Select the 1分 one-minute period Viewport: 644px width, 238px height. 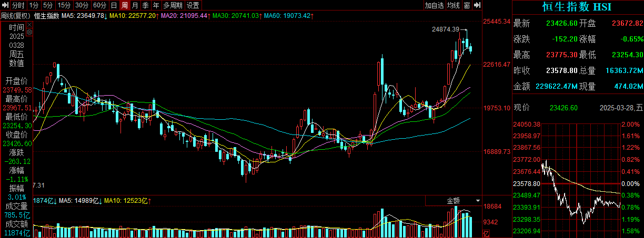[x=34, y=5]
